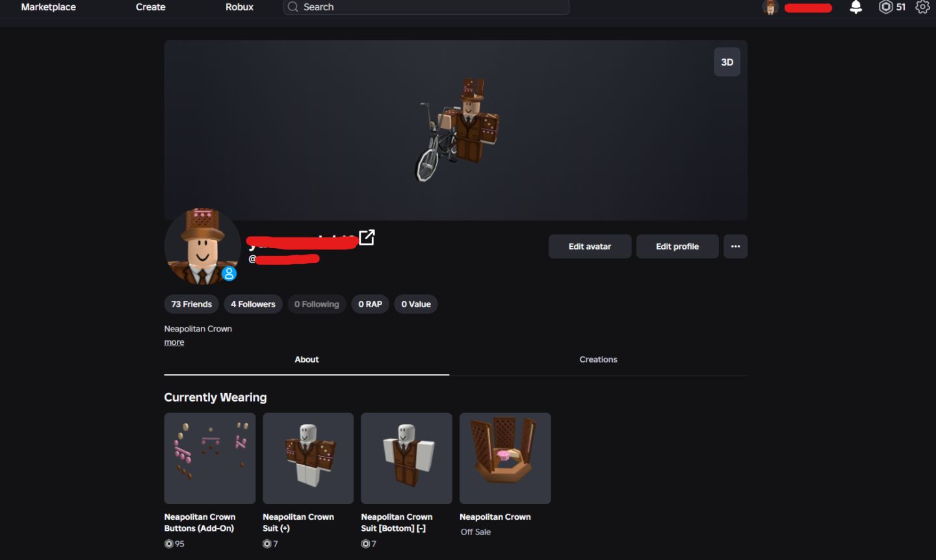Click the avatar with bicycle in banner

pyautogui.click(x=456, y=130)
